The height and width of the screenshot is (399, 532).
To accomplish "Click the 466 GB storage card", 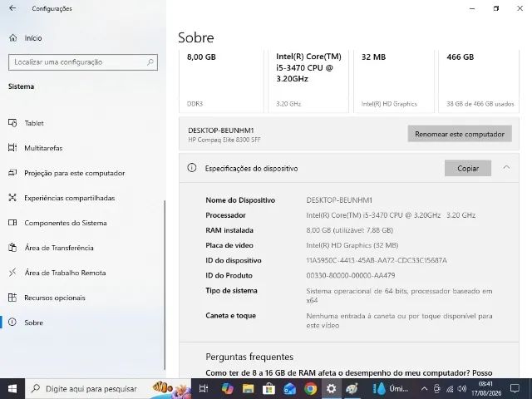I will (479, 81).
